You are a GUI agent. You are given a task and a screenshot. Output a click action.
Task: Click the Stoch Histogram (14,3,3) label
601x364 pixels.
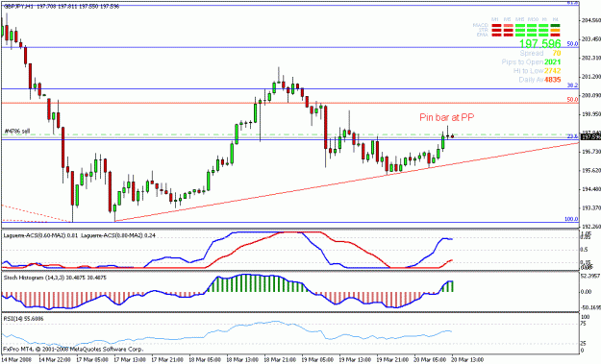coord(55,278)
